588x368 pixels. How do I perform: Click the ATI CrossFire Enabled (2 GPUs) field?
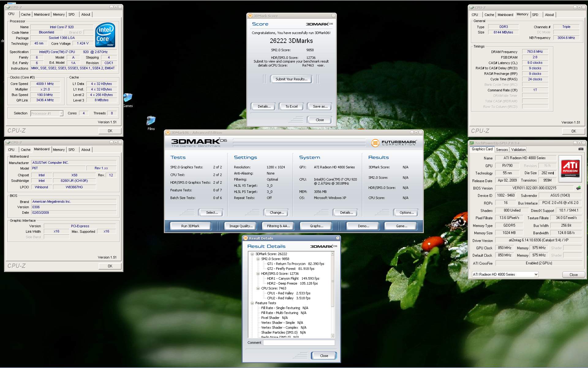point(539,263)
